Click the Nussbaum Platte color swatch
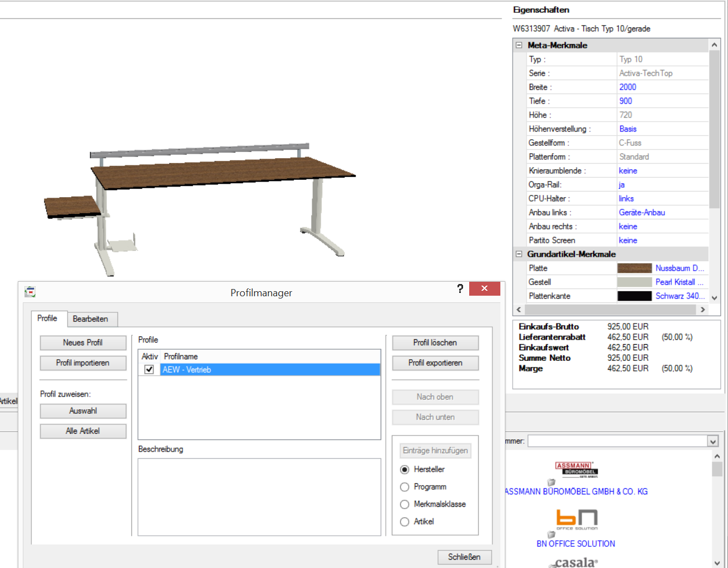 tap(634, 268)
